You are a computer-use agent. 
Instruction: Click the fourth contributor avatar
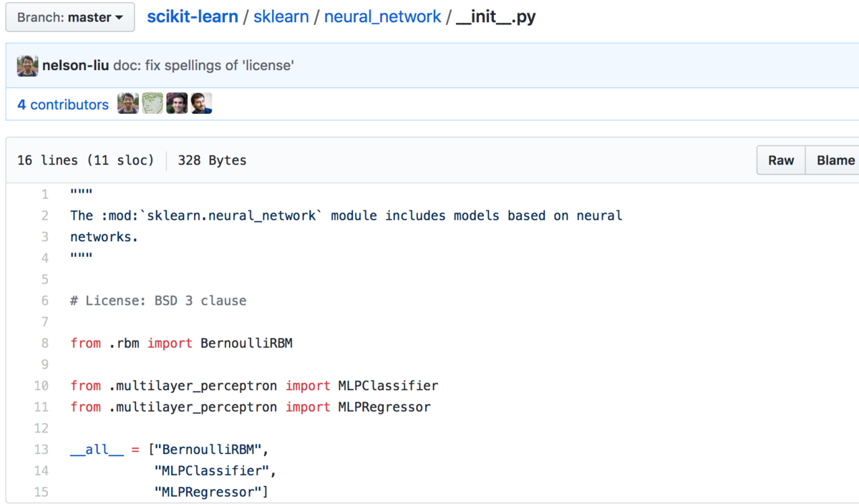200,103
